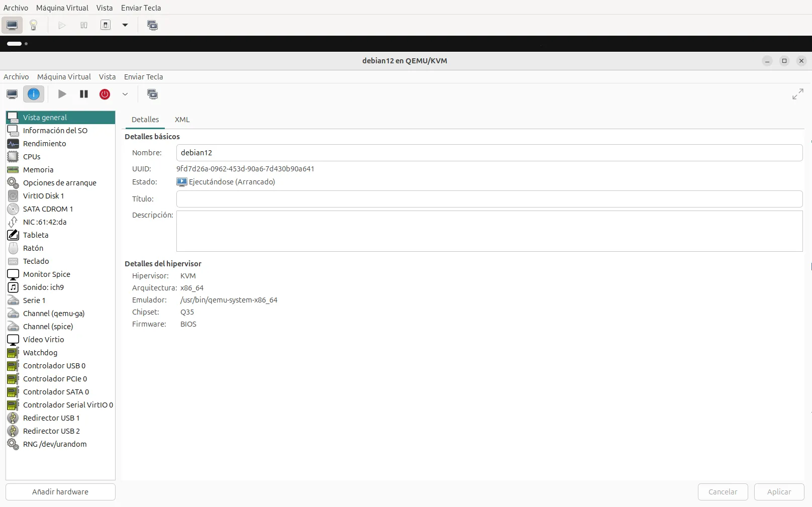Screen dimensions: 812x507
Task: Click the empty Título input field
Action: pyautogui.click(x=489, y=199)
